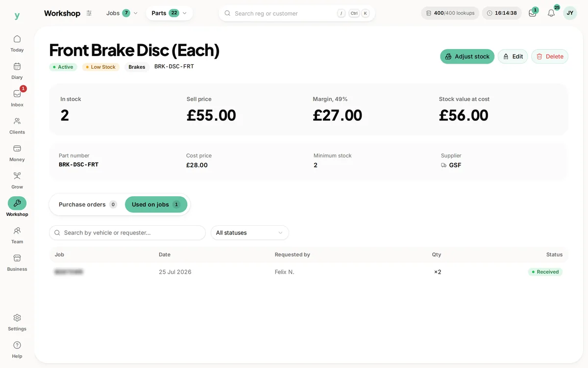
Task: Click the GSF supplier link
Action: (451, 165)
